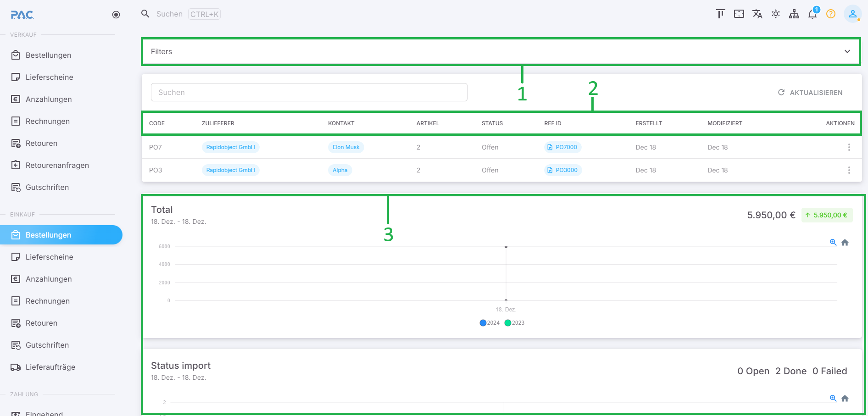The image size is (868, 416).
Task: Open the PO7000 reference link
Action: click(x=562, y=147)
